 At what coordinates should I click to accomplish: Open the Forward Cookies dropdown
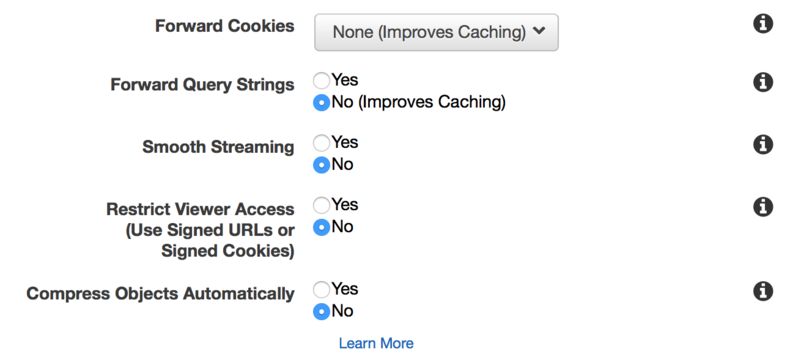pos(436,32)
